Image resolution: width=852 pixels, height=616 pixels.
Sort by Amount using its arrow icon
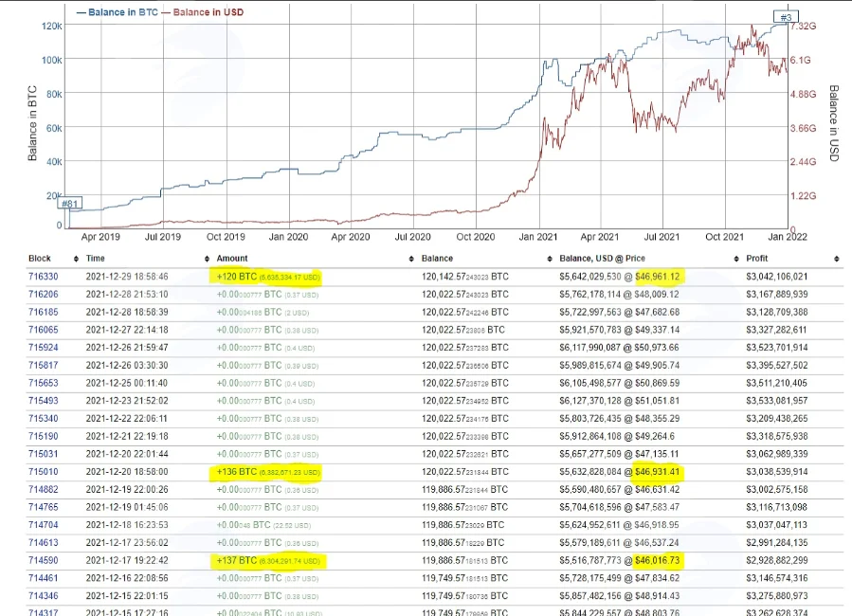411,259
